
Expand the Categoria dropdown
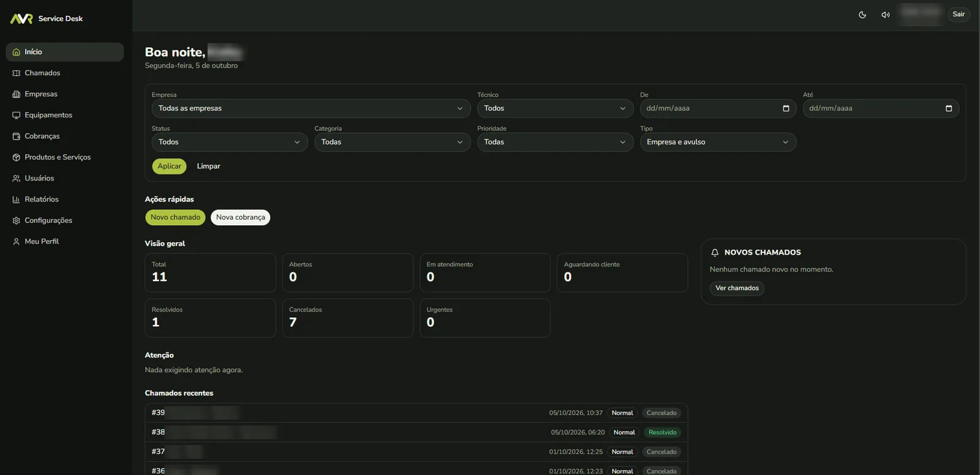pos(393,142)
